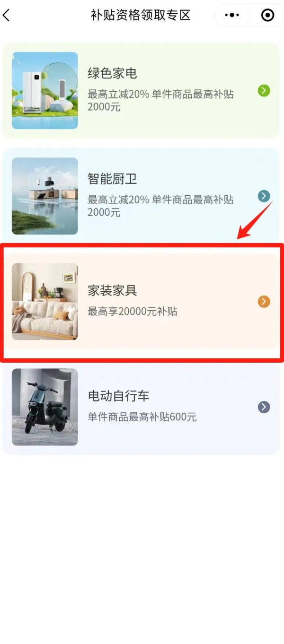This screenshot has width=284, height=644.
Task: Open the electric scooter image
Action: (45, 407)
